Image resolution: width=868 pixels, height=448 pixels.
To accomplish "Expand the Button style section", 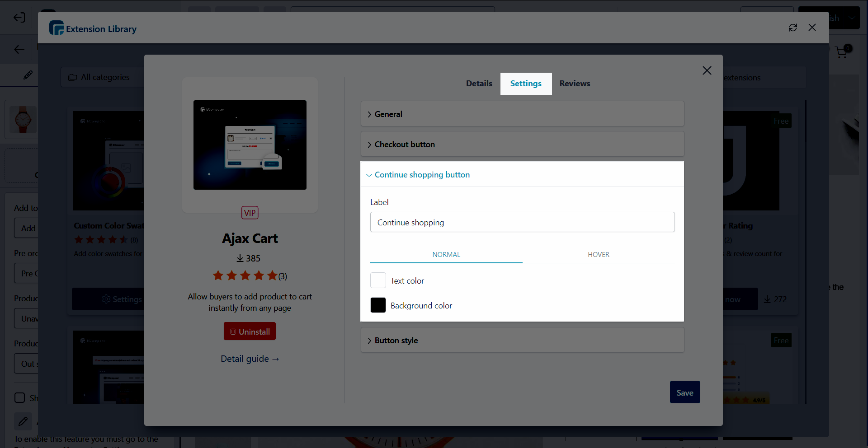I will click(522, 340).
